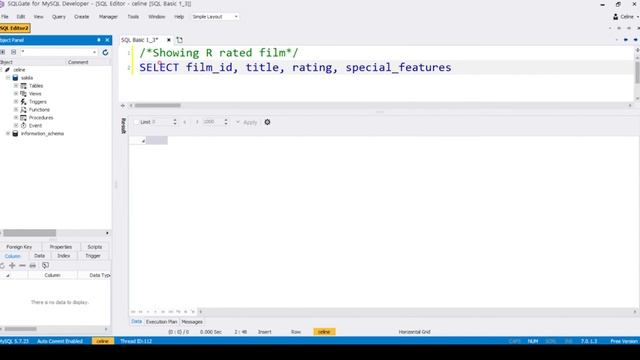
Task: Click the Views folder icon
Action: (x=23, y=93)
